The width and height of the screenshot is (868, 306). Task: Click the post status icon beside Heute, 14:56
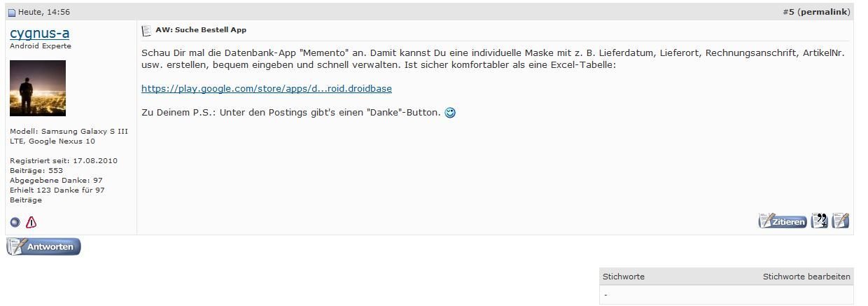pos(11,13)
